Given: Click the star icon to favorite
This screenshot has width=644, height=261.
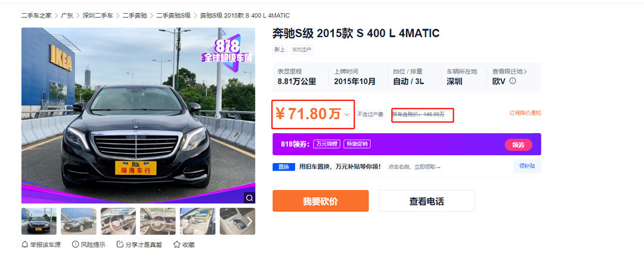Looking at the screenshot, I should click(177, 244).
